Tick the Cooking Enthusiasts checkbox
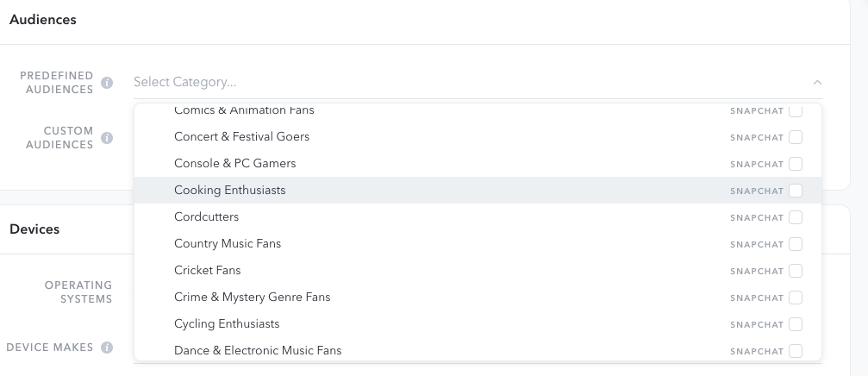Viewport: 868px width, 376px height. point(796,191)
